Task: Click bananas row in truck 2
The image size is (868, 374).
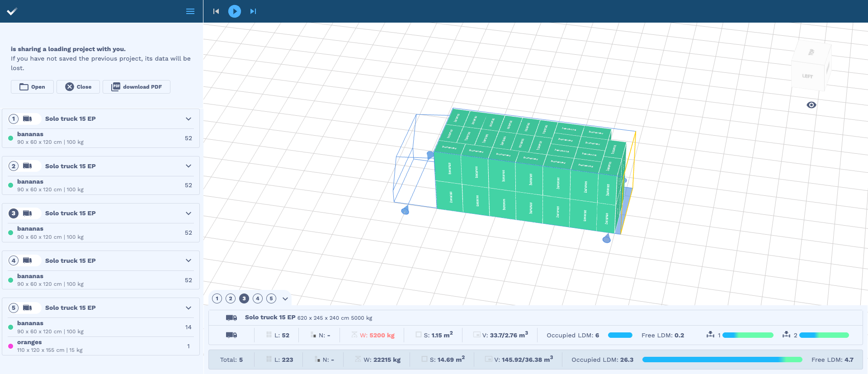Action: (x=101, y=185)
